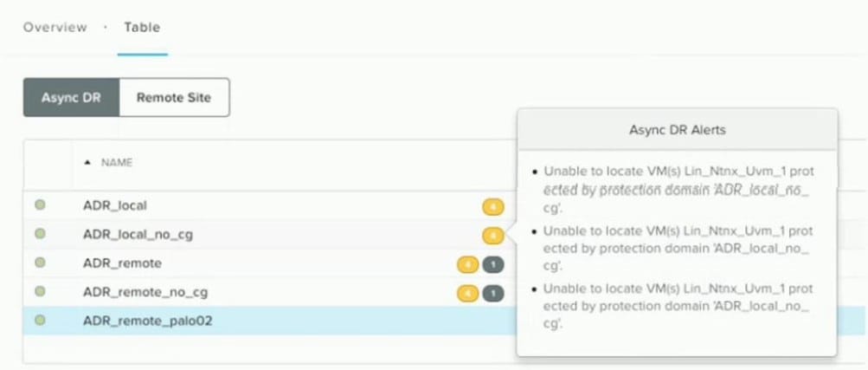Switch to Remote Site view
The width and height of the screenshot is (868, 370).
point(174,98)
